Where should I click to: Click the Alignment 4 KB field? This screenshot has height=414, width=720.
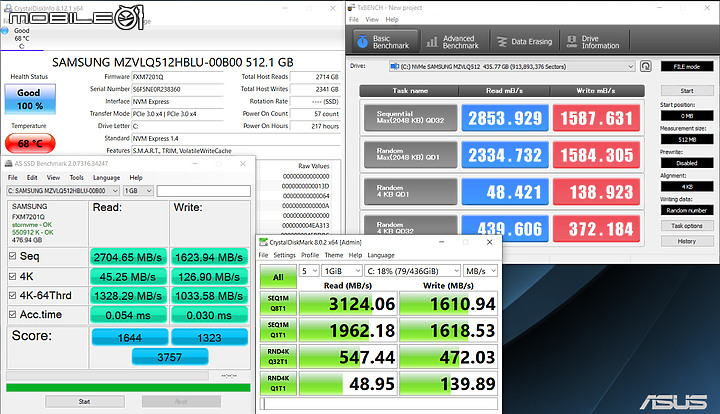(x=687, y=187)
